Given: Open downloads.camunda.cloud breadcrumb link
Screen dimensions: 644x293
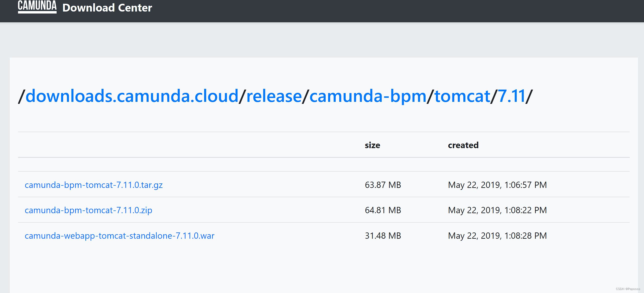Looking at the screenshot, I should 132,96.
